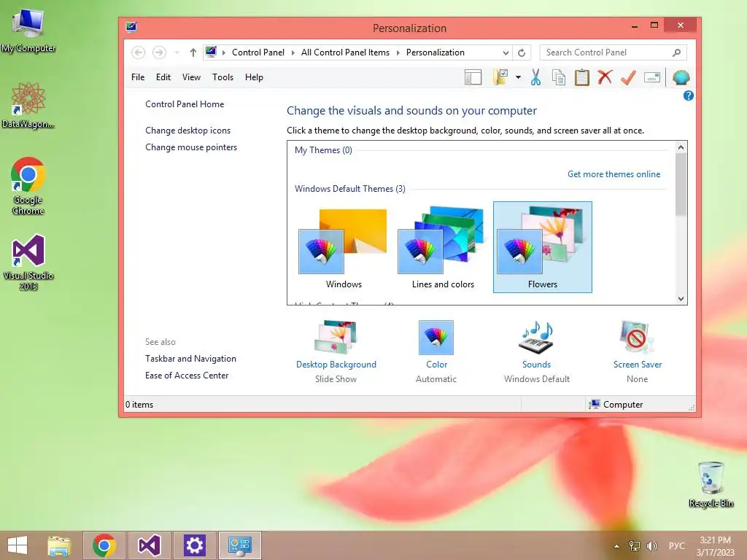Image resolution: width=747 pixels, height=560 pixels.
Task: Click the red X Delete toolbar icon
Action: click(605, 77)
